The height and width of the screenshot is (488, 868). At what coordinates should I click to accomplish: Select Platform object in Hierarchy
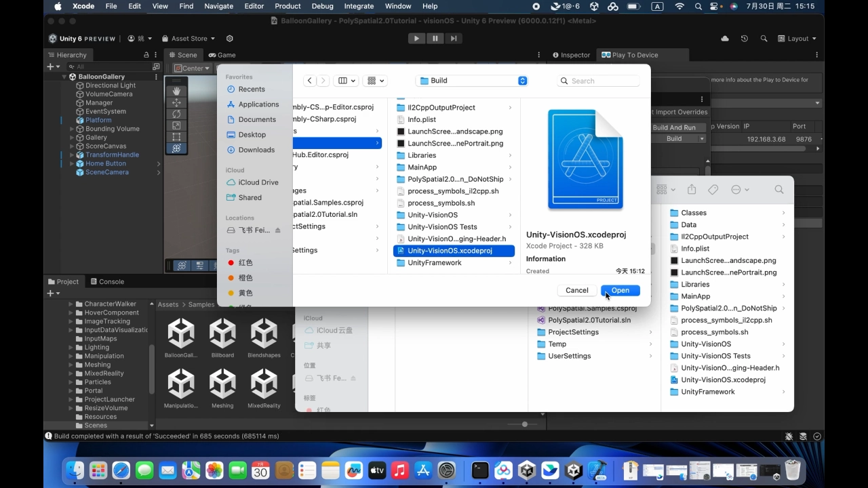[x=98, y=120]
